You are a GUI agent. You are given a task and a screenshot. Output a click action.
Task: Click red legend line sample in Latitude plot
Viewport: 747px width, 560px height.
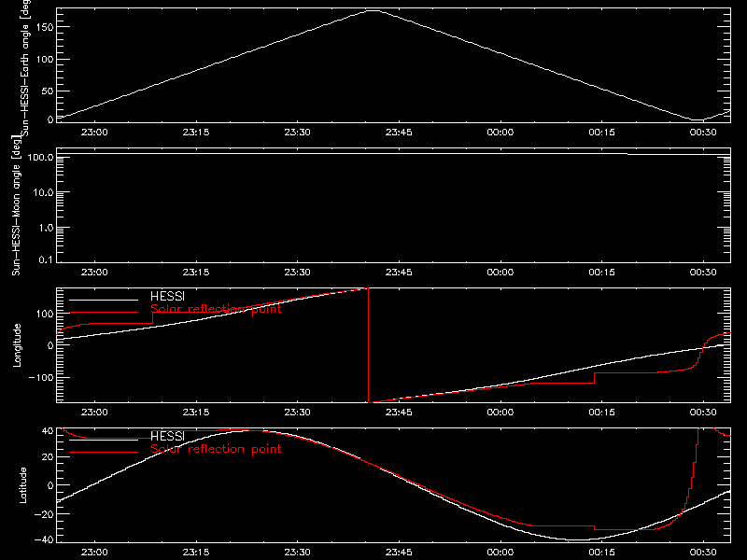coord(104,453)
